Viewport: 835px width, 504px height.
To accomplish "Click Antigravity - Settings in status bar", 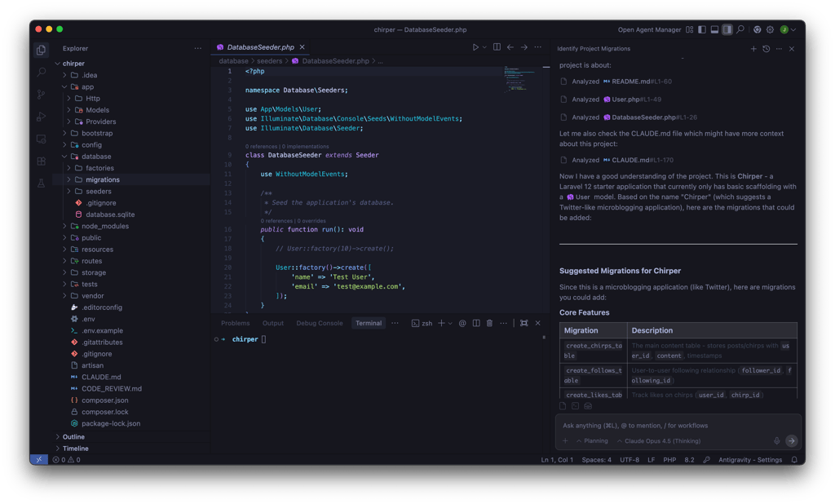I will pyautogui.click(x=750, y=460).
